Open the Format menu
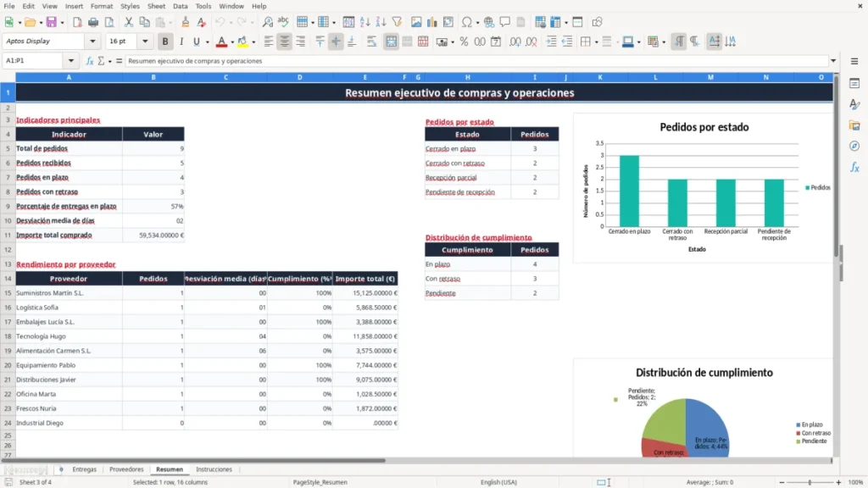The height and width of the screenshot is (488, 868). click(102, 6)
